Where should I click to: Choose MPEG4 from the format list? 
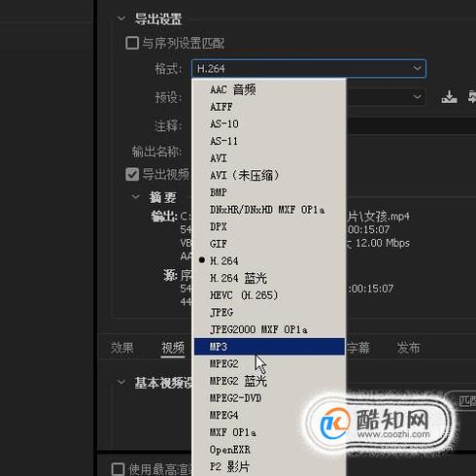pos(269,415)
